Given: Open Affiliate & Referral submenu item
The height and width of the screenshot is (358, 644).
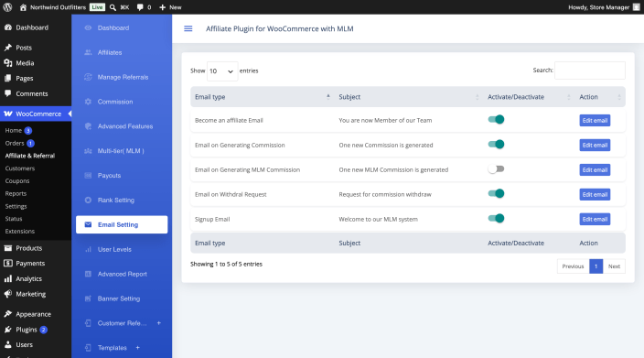Looking at the screenshot, I should click(29, 156).
